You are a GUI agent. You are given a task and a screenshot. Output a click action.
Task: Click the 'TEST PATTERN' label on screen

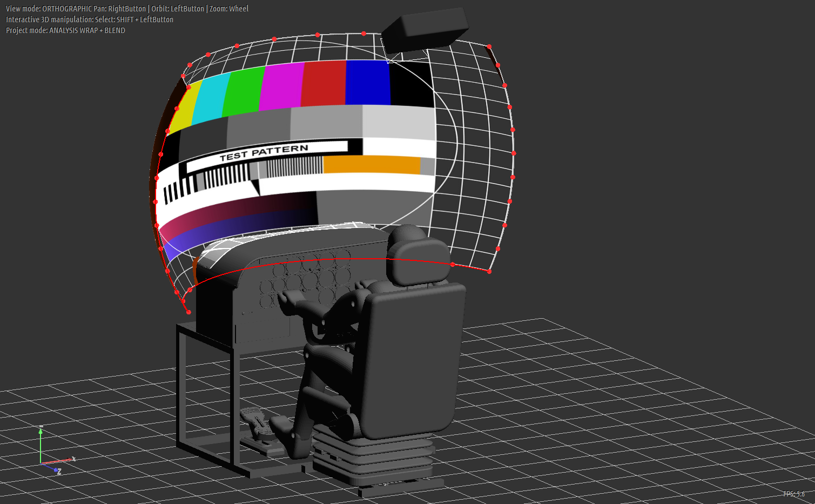click(x=264, y=152)
